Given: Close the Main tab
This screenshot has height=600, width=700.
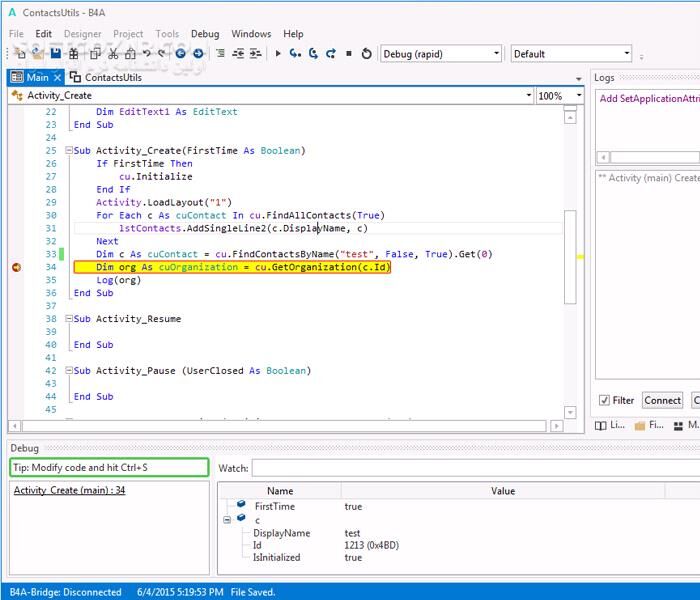Looking at the screenshot, I should 57,77.
